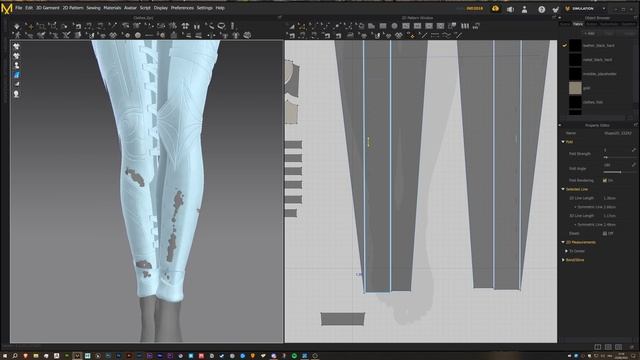Open the Sewing menu
This screenshot has width=640, height=360.
coord(93,8)
